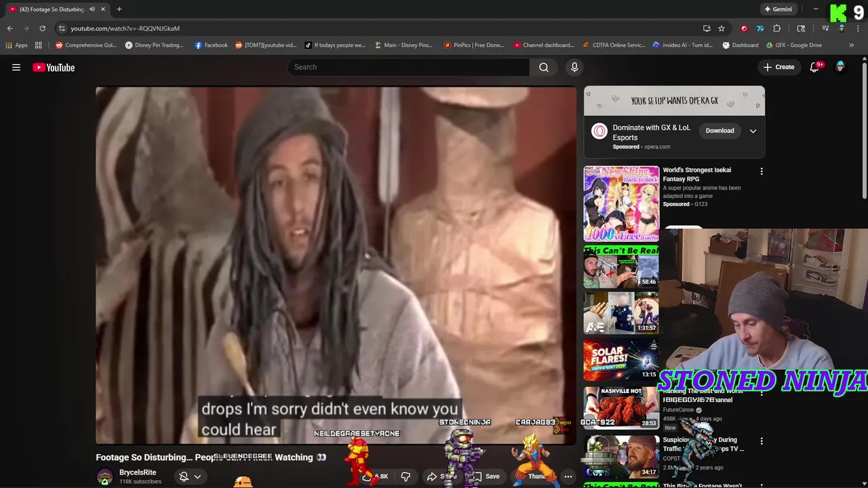Show more bookmarks overflow chevron

point(852,45)
